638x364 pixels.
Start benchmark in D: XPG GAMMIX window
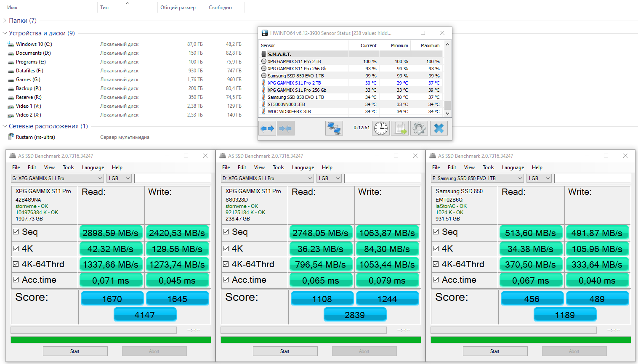pyautogui.click(x=285, y=351)
